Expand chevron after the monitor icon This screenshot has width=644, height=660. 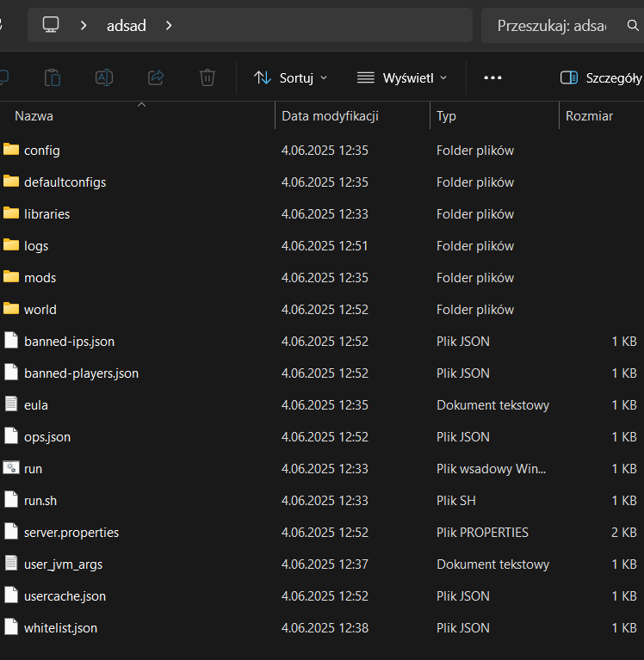(x=84, y=26)
